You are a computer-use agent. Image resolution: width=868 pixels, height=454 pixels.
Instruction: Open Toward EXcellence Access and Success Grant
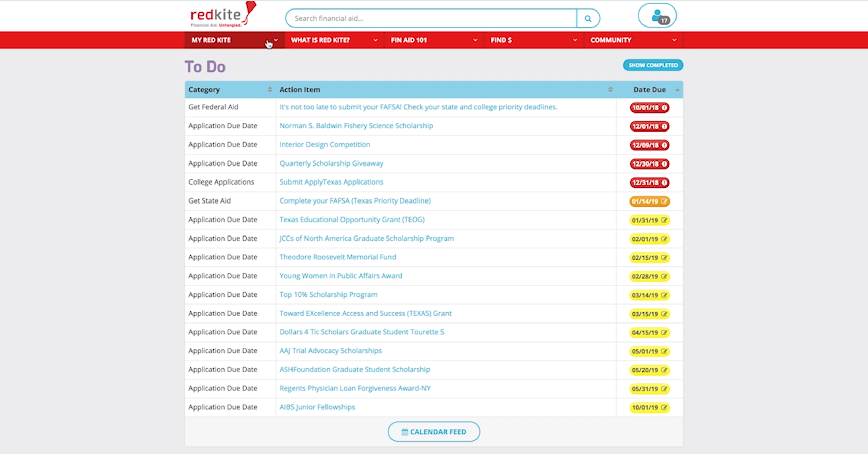click(x=366, y=313)
